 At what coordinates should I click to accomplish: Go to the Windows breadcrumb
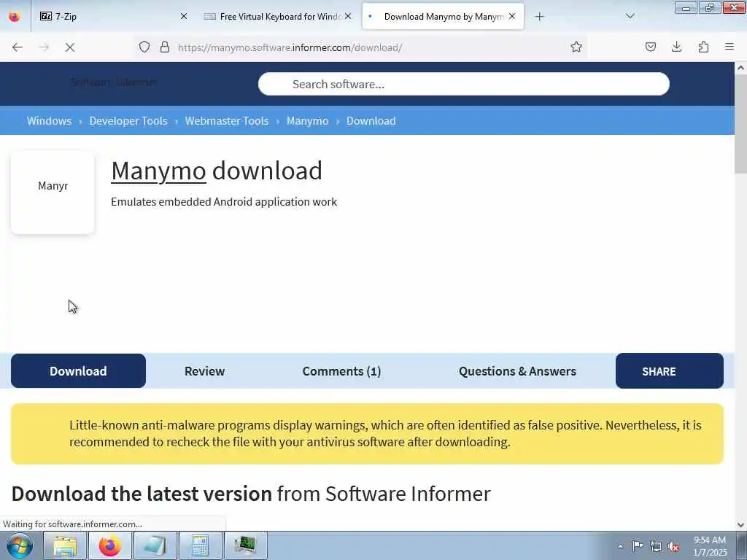49,121
